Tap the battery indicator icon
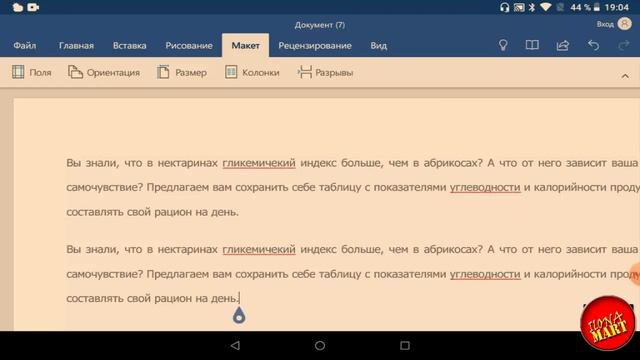Viewport: 640px width, 360px height. (597, 7)
